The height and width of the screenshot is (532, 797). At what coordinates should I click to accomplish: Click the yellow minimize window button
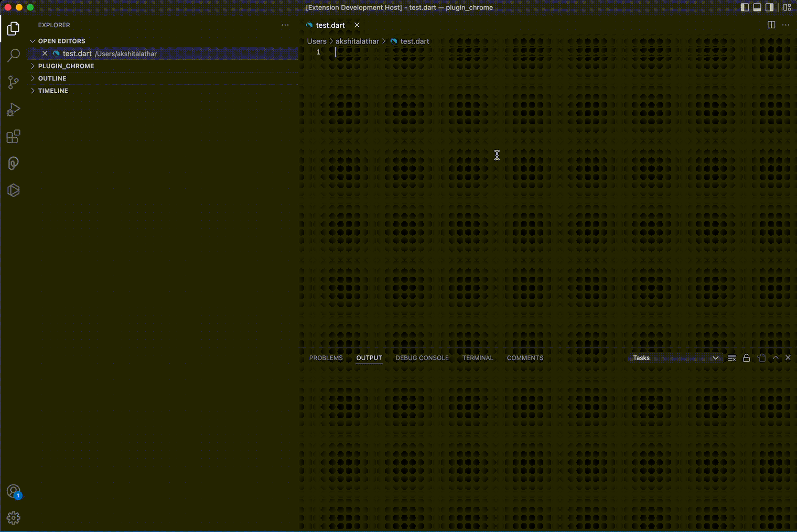coord(19,7)
